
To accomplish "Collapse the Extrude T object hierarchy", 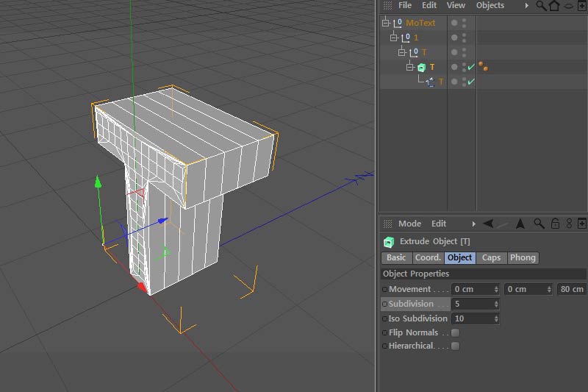I will tap(410, 67).
